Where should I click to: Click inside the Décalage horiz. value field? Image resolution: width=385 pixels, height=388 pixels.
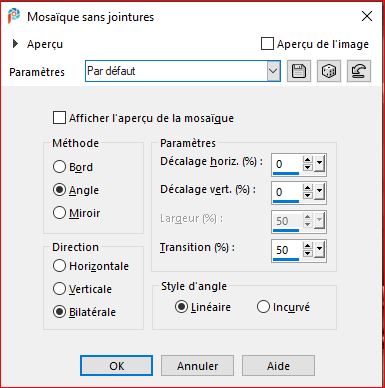click(287, 164)
